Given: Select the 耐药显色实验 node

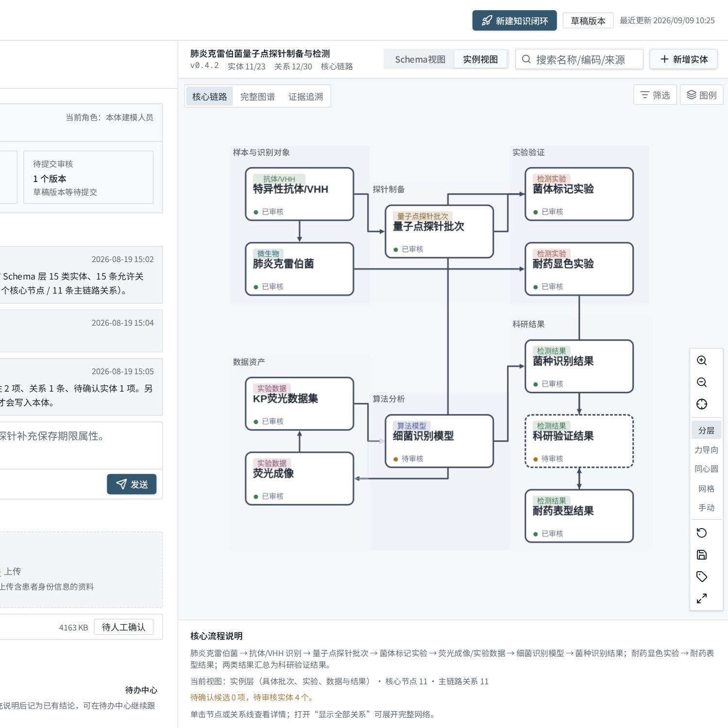Looking at the screenshot, I should coord(579,269).
